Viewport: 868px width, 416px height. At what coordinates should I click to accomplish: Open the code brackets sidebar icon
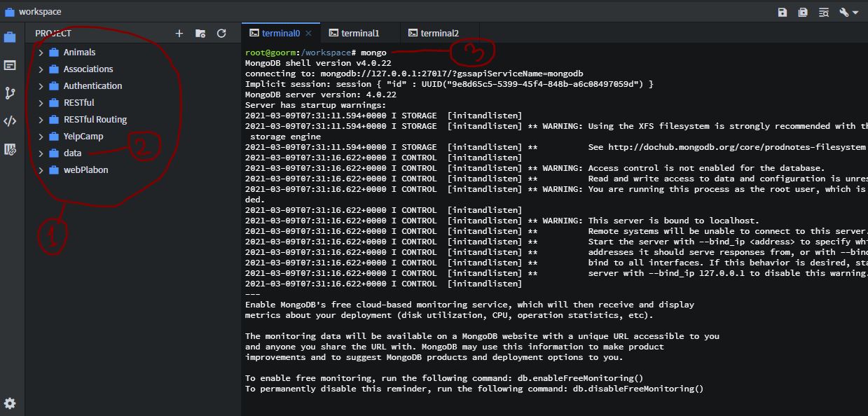pyautogui.click(x=10, y=121)
